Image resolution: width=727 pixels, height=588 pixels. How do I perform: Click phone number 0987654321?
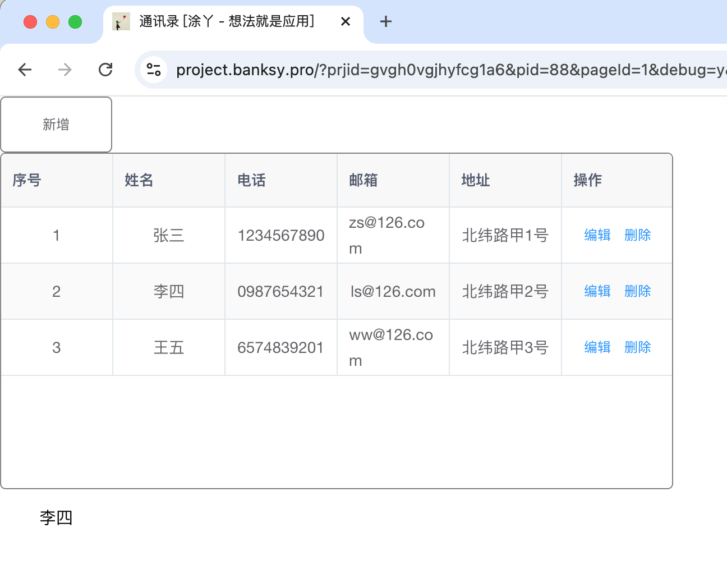(281, 291)
